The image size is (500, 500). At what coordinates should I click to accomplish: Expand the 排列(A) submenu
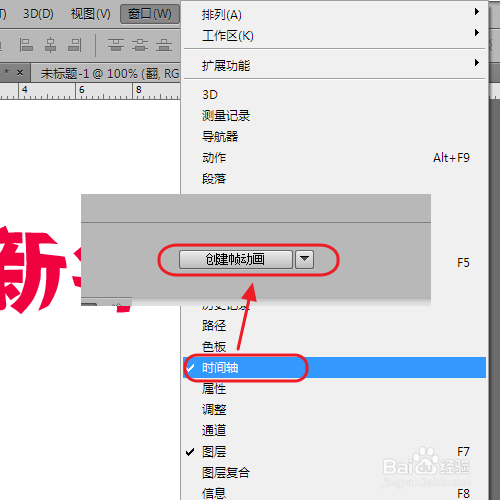point(334,14)
